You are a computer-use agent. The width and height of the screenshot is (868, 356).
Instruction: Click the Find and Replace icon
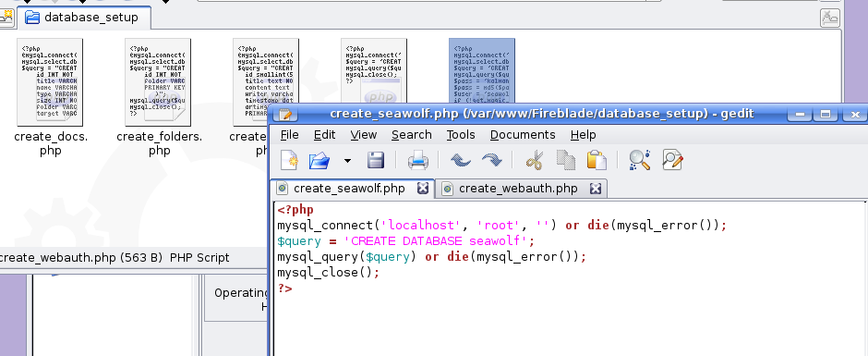coord(671,161)
